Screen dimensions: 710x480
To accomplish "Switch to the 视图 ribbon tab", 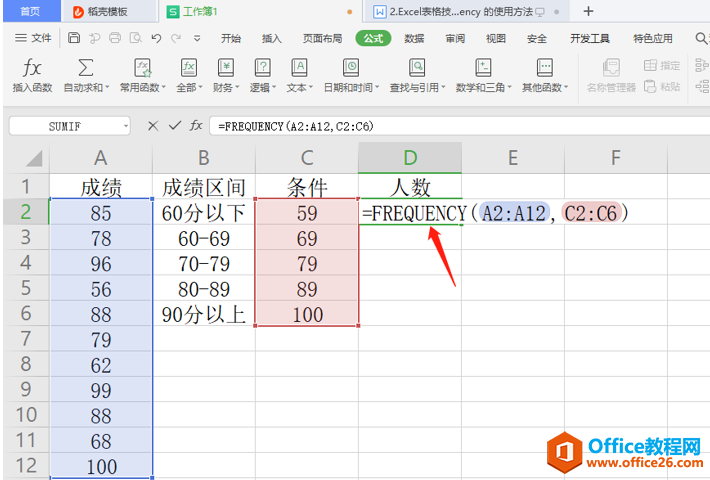I will pos(496,38).
